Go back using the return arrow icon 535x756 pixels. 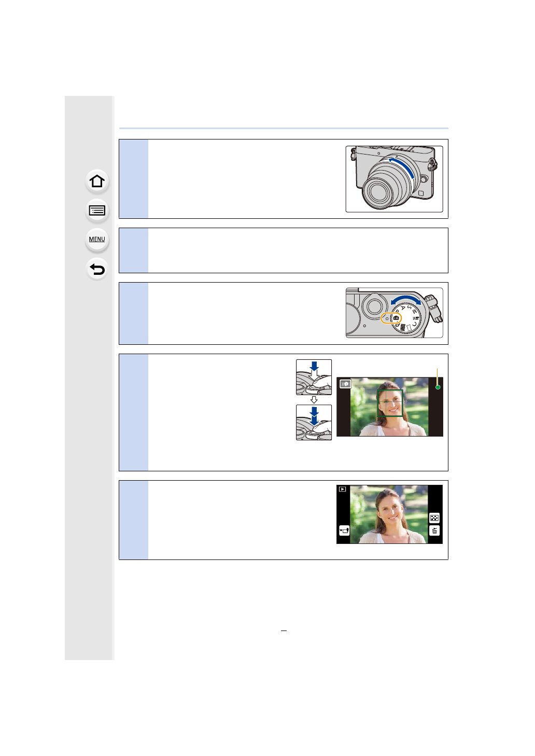pos(97,269)
